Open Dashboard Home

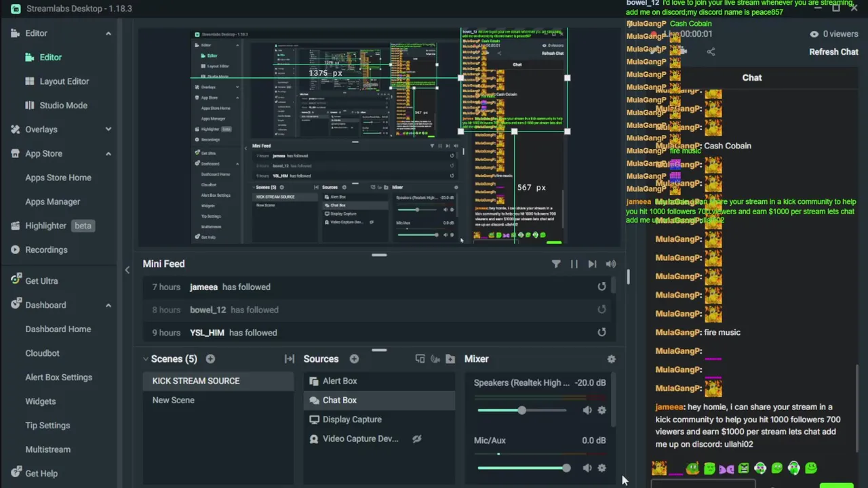coord(59,329)
